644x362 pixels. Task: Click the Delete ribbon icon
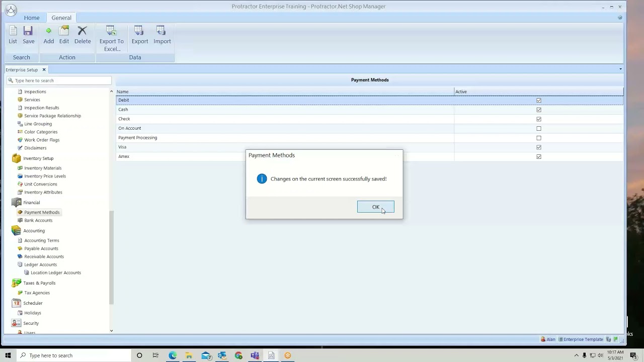click(x=83, y=35)
